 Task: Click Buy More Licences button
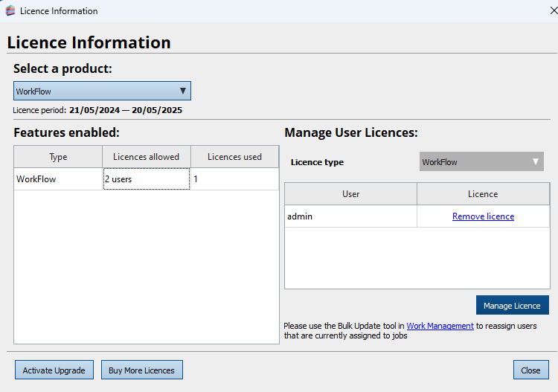coord(141,370)
